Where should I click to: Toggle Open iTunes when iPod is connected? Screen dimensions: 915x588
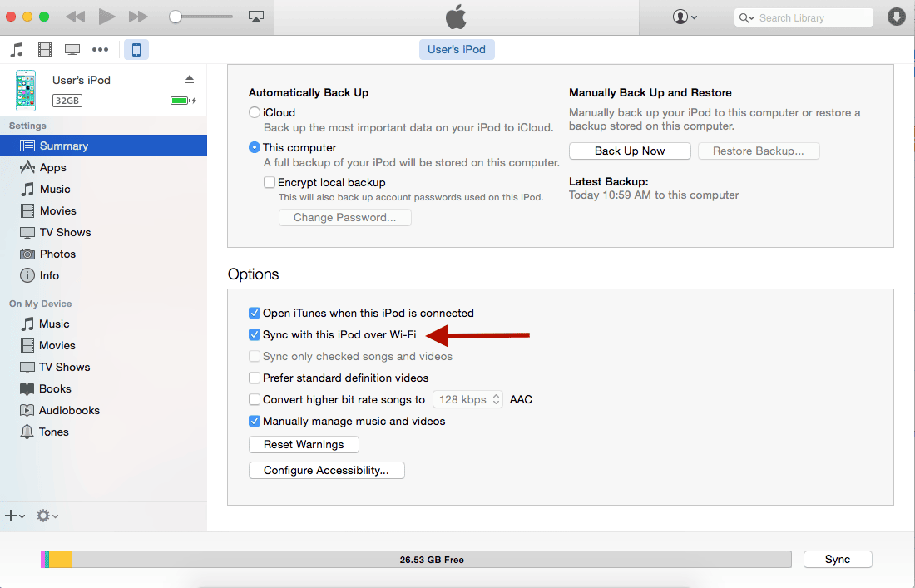tap(255, 314)
